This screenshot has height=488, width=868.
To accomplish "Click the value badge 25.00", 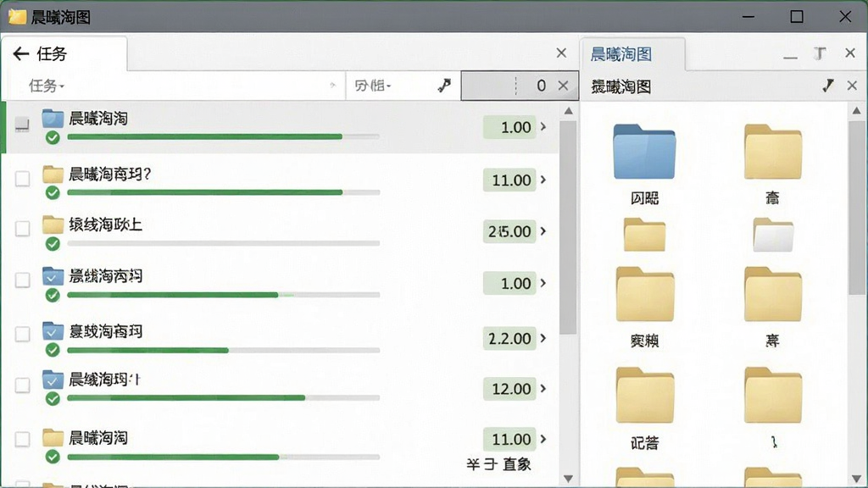I will click(509, 231).
